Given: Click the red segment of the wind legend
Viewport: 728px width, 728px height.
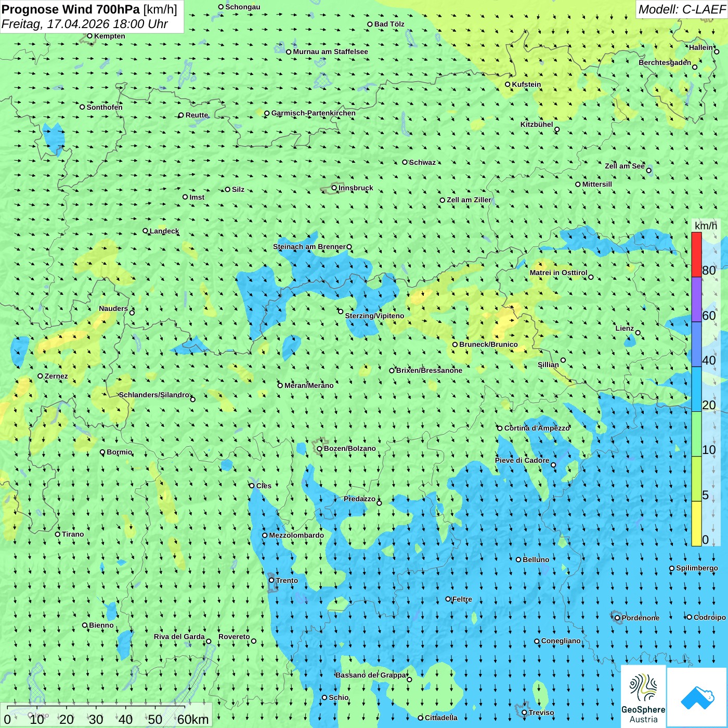Looking at the screenshot, I should click(x=696, y=254).
